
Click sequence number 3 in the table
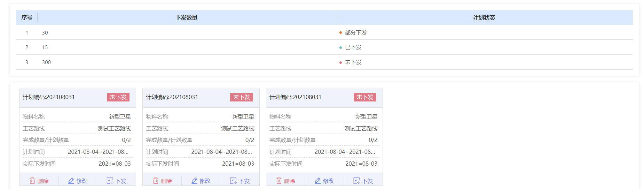tap(27, 62)
